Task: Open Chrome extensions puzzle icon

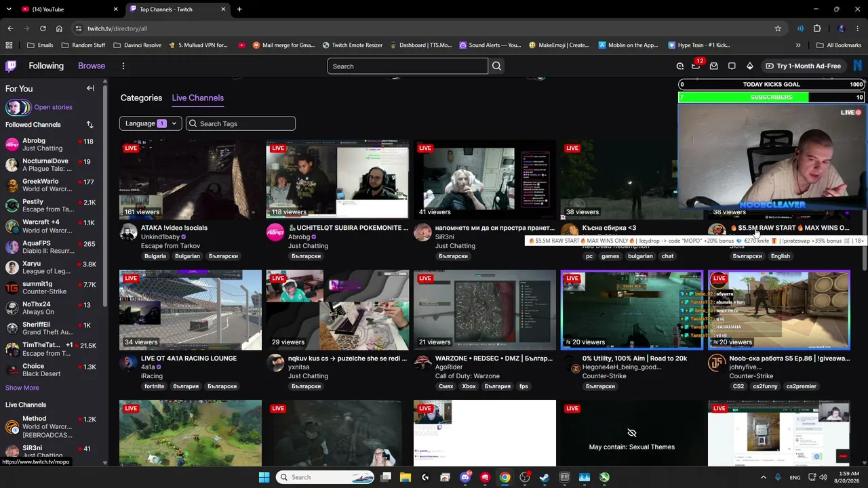Action: point(817,28)
